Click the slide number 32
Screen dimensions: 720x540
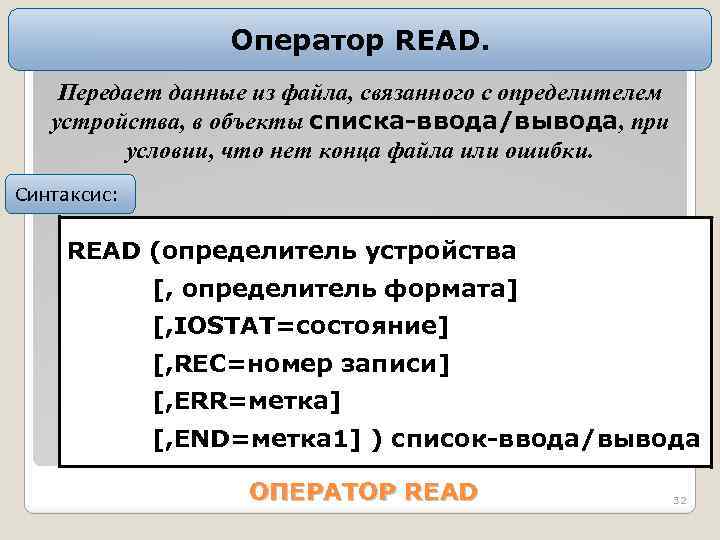click(x=680, y=500)
